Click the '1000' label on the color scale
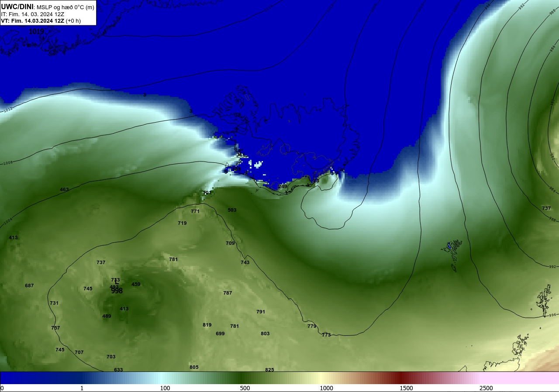 (x=326, y=388)
